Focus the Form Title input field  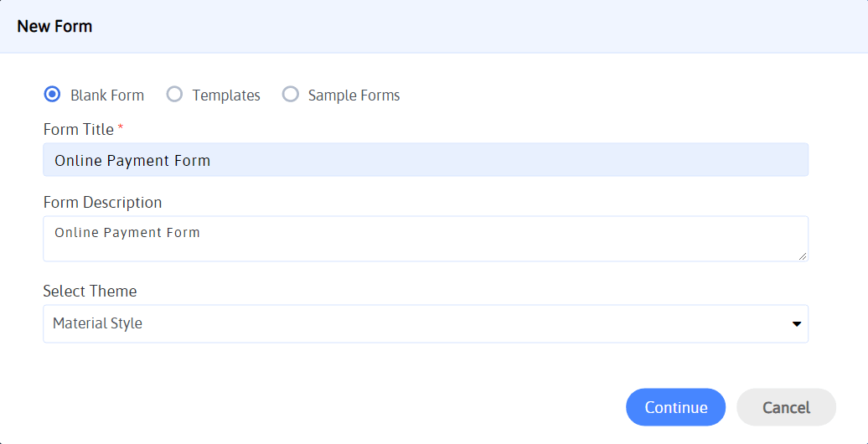[426, 160]
